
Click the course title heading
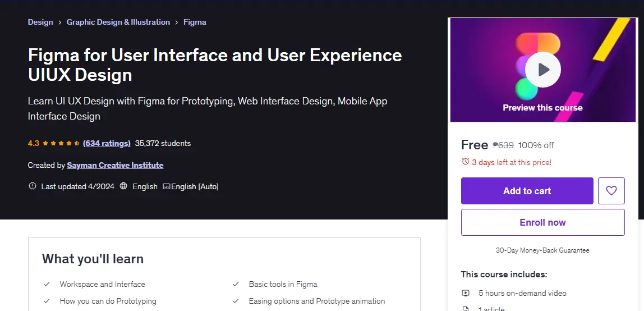coord(215,65)
